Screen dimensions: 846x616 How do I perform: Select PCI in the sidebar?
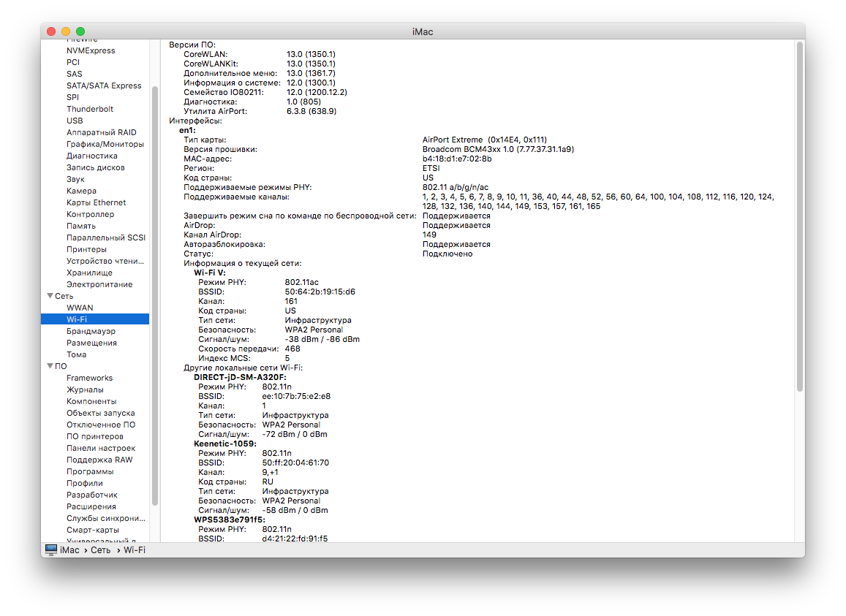click(73, 62)
